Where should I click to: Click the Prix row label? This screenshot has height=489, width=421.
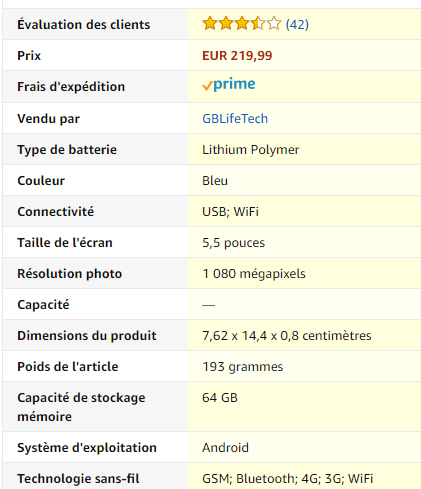(x=29, y=56)
